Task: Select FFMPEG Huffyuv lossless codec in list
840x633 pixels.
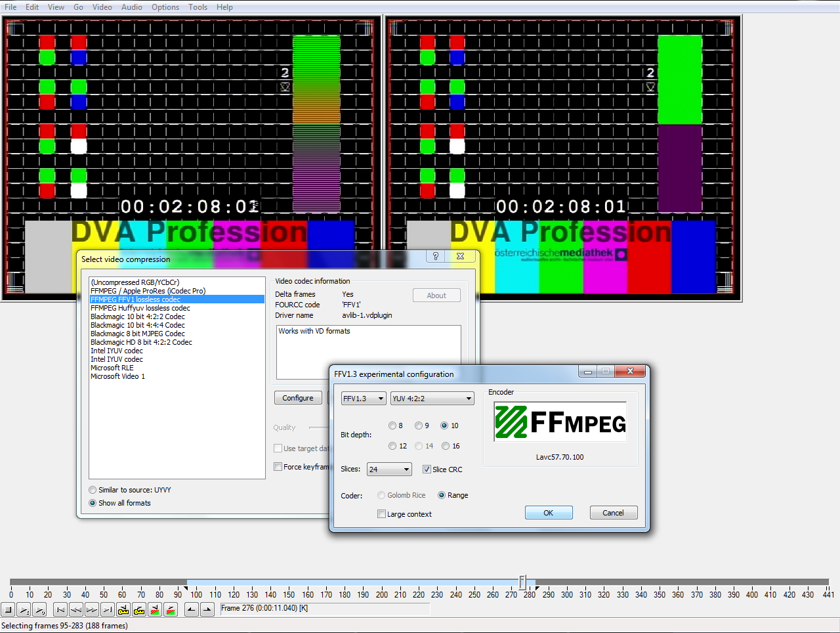Action: point(140,308)
